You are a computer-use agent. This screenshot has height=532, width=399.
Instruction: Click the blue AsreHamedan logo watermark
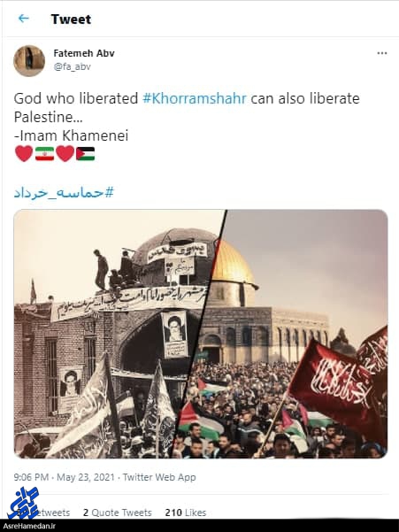pyautogui.click(x=23, y=504)
